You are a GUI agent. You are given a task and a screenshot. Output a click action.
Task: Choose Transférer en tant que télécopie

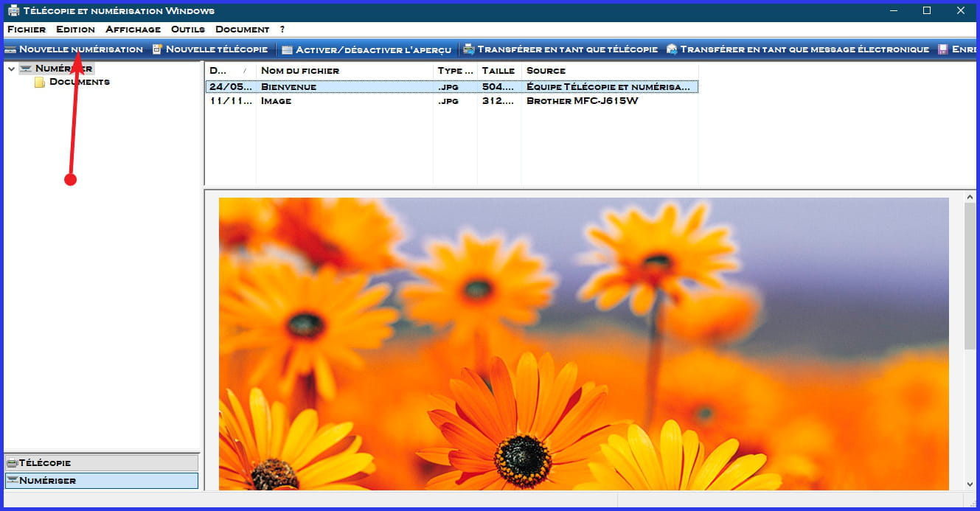pos(560,49)
